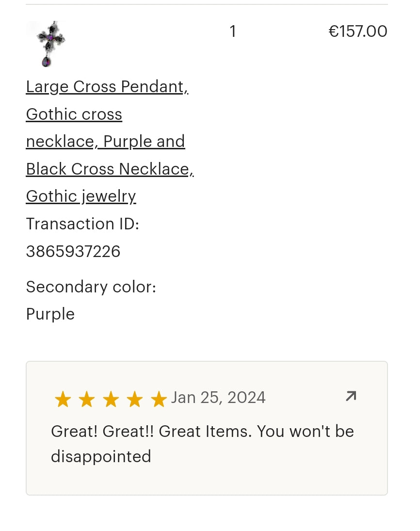Image resolution: width=420 pixels, height=531 pixels.
Task: Click the second gold rating star
Action: tap(87, 400)
